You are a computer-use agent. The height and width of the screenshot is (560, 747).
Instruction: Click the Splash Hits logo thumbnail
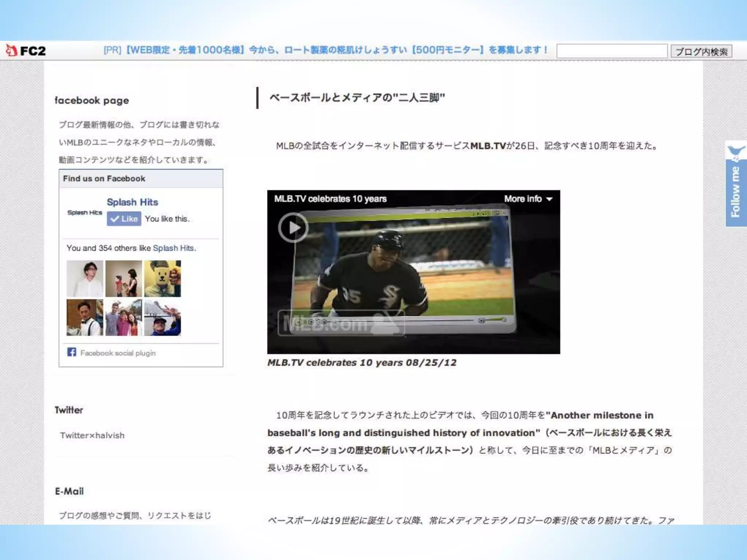click(x=85, y=213)
